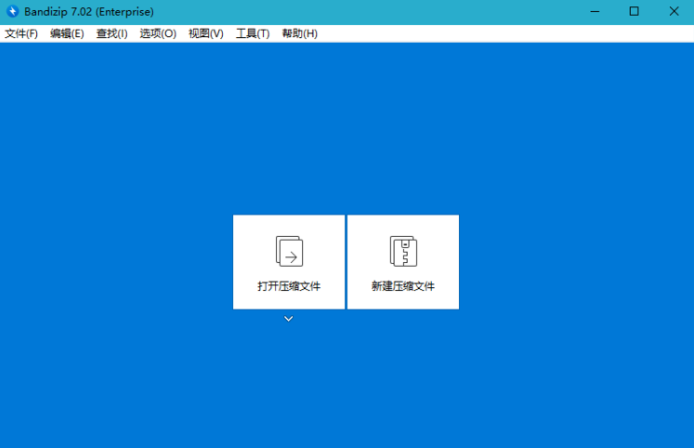
Task: Open the 工具(T) menu
Action: [253, 34]
